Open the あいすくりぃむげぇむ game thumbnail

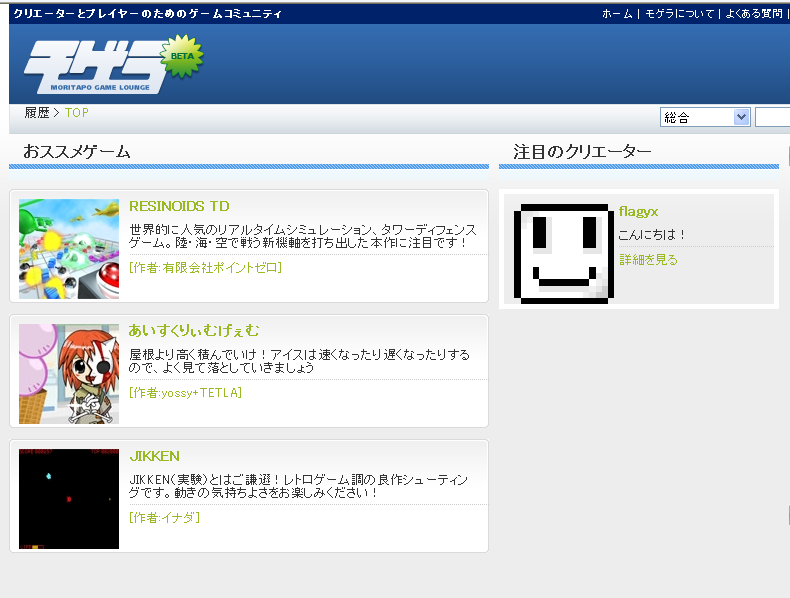coord(69,374)
